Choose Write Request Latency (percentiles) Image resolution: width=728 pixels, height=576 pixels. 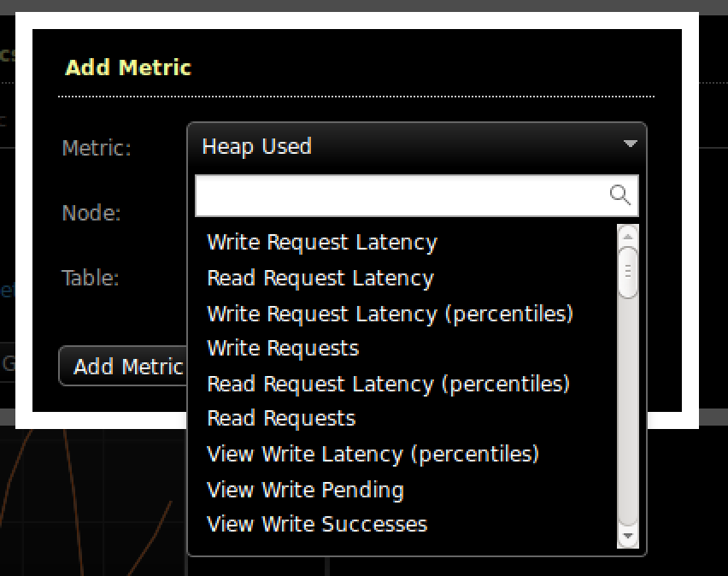[389, 313]
